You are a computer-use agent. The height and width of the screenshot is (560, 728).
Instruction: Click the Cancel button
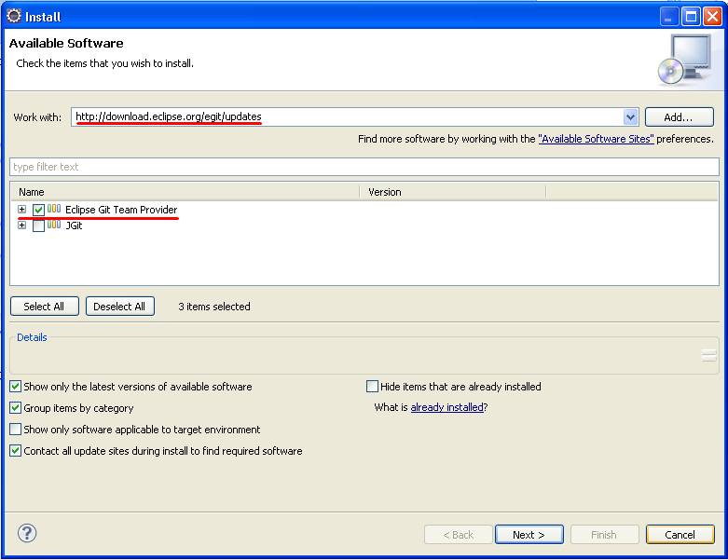coord(680,535)
